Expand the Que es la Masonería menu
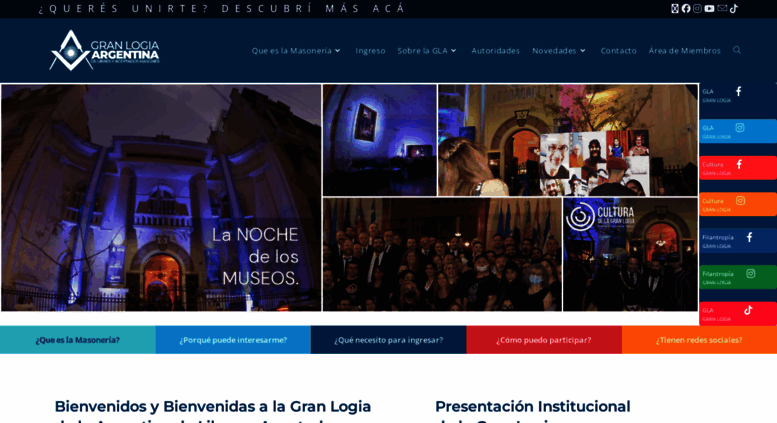The image size is (777, 423). pyautogui.click(x=296, y=51)
